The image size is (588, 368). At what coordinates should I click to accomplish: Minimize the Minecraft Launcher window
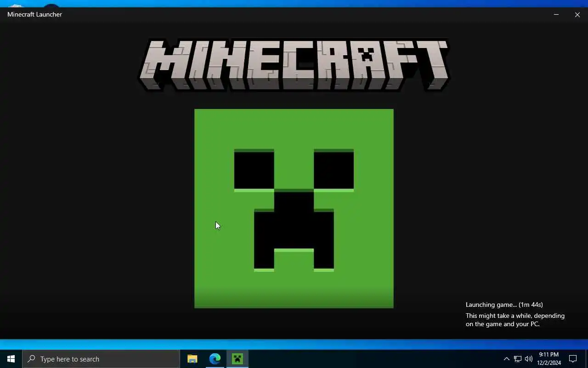click(x=556, y=14)
